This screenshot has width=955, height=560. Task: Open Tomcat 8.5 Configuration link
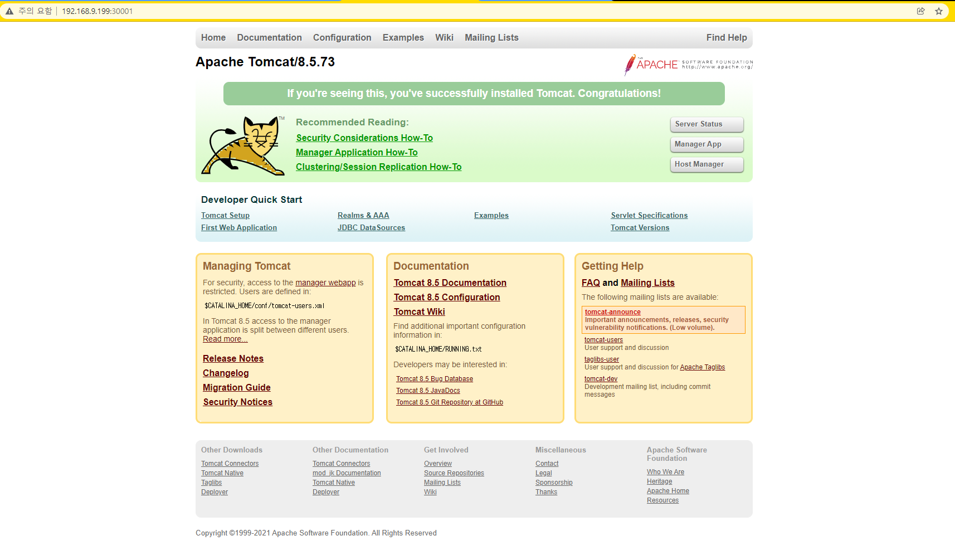point(447,298)
